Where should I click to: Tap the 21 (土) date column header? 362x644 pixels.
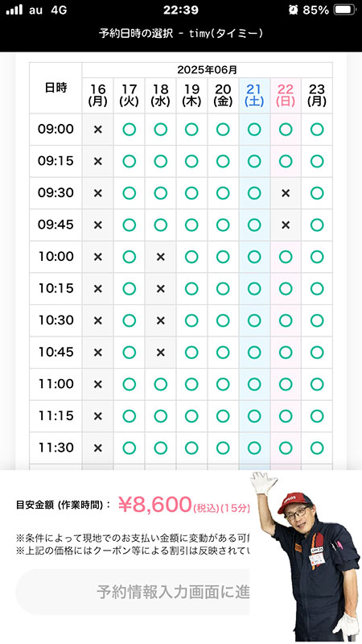point(254,95)
